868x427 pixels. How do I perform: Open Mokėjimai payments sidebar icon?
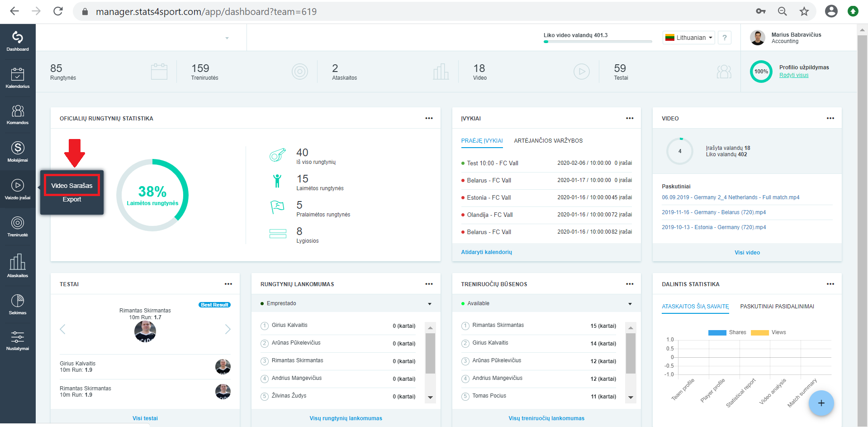(x=18, y=151)
